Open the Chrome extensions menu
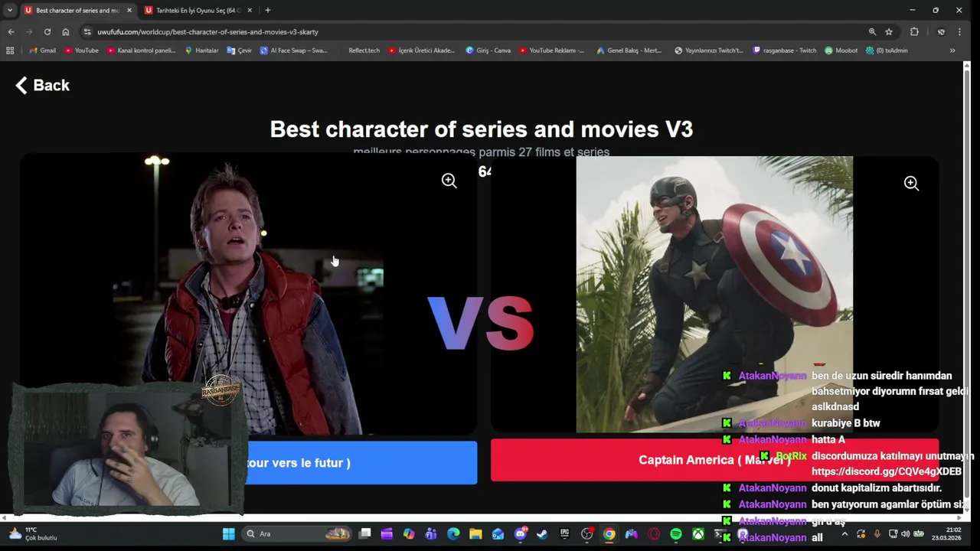 tap(914, 31)
